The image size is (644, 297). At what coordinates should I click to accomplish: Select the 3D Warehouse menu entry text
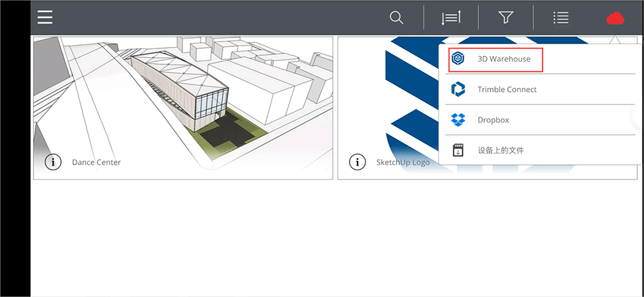pyautogui.click(x=504, y=59)
